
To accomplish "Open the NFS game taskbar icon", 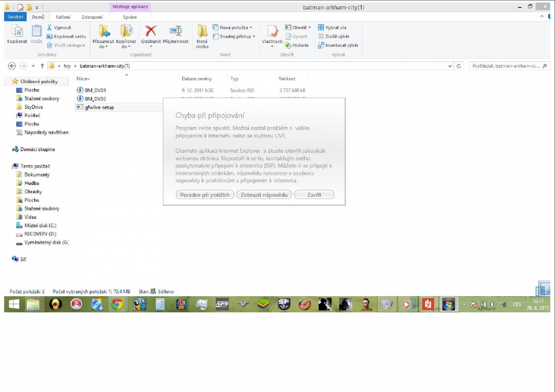I will click(222, 304).
